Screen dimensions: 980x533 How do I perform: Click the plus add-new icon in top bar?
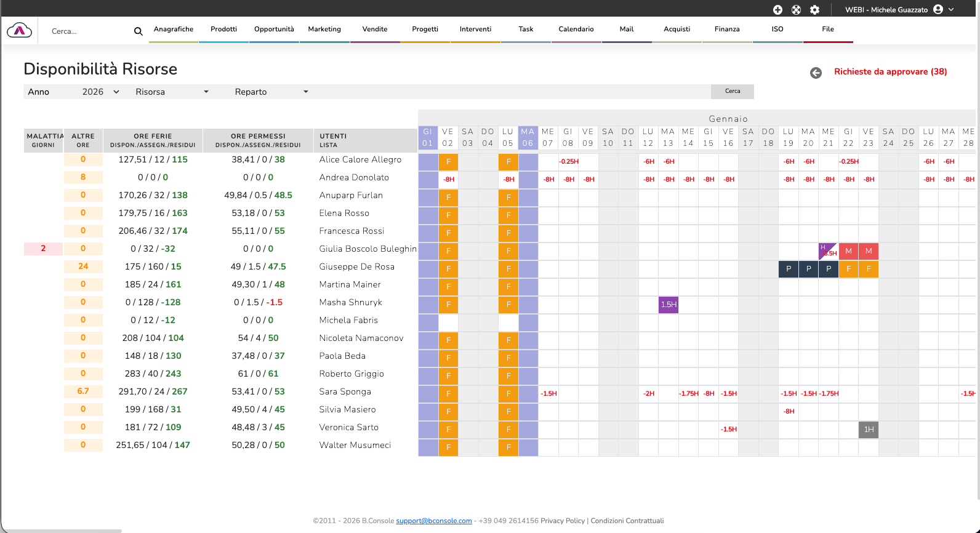pyautogui.click(x=777, y=10)
